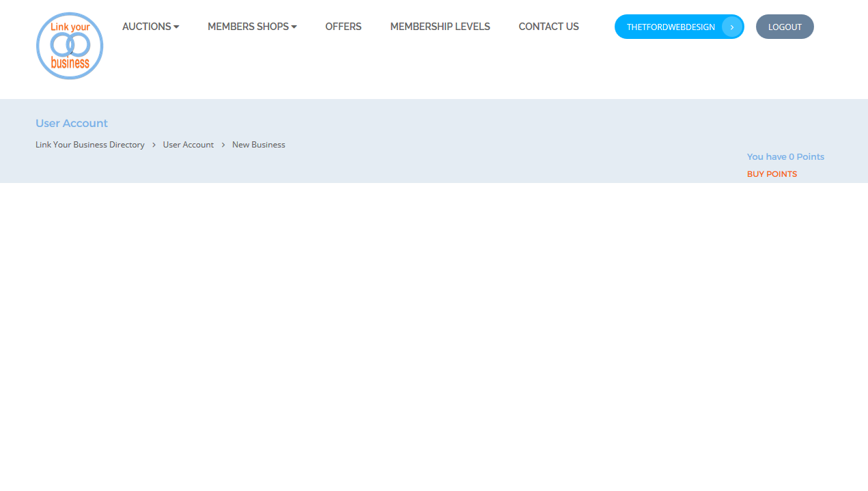Click the You have 0 Points text
Image resolution: width=868 pixels, height=491 pixels.
[785, 156]
